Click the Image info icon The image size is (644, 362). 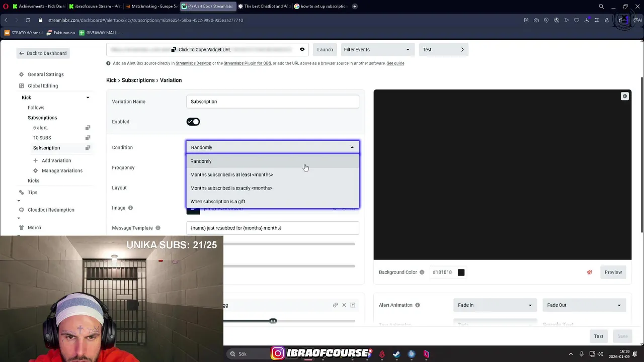point(130,208)
